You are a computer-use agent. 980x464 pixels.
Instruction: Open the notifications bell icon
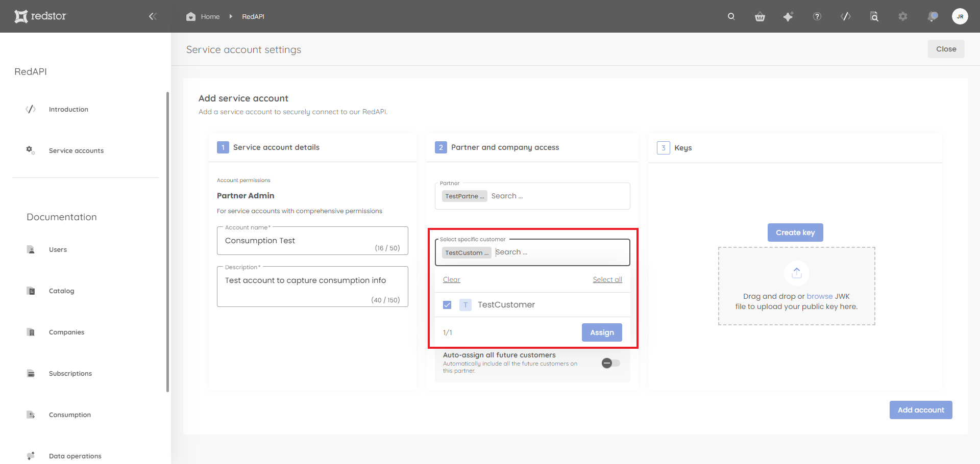933,16
